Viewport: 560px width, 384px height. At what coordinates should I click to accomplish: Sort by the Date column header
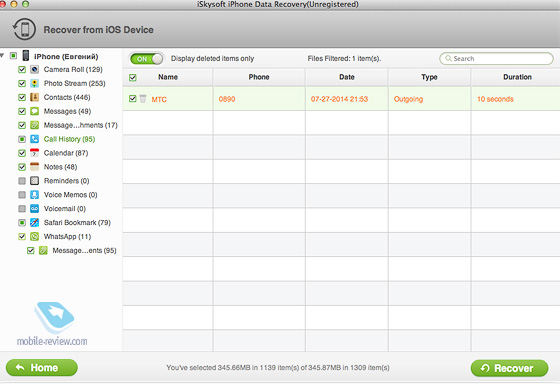pyautogui.click(x=347, y=77)
